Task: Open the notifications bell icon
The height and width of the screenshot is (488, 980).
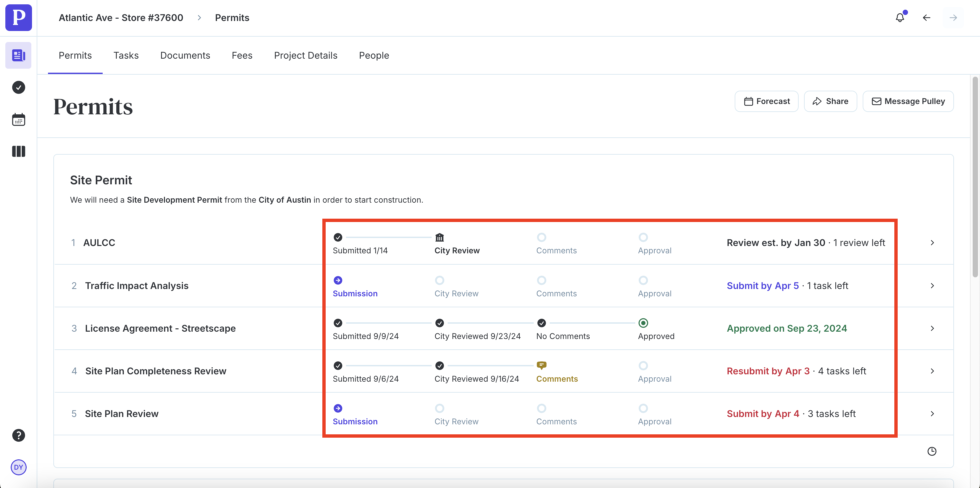Action: click(900, 17)
